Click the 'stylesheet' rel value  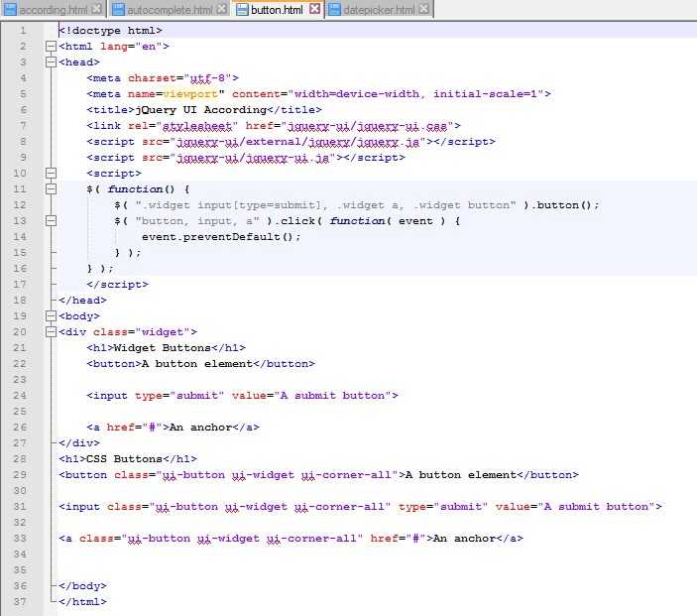[197, 126]
